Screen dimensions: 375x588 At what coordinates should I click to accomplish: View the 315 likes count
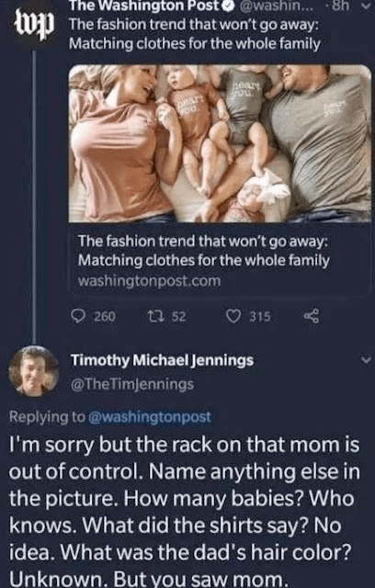pyautogui.click(x=260, y=317)
